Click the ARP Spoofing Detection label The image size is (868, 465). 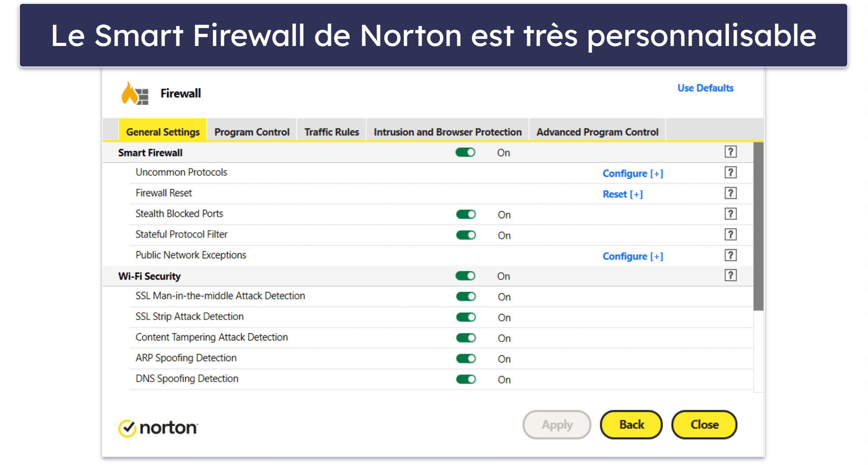[x=186, y=358]
